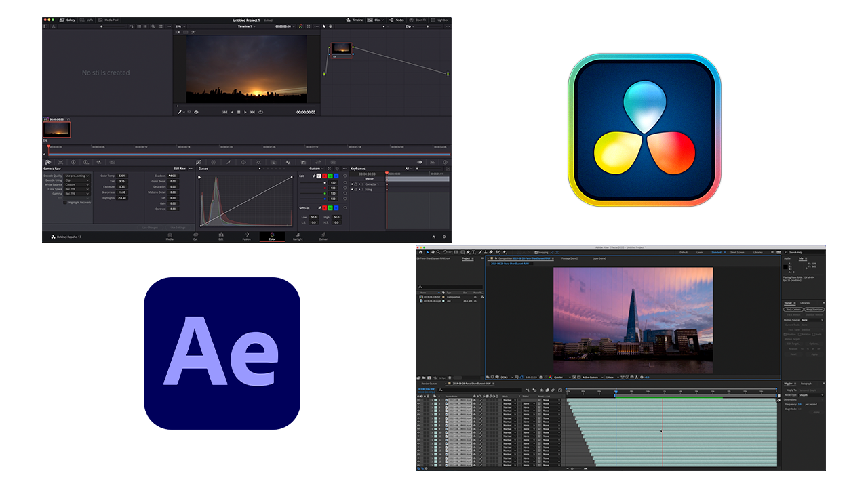
Task: Open the Lightbox view in Resolve
Action: (440, 20)
